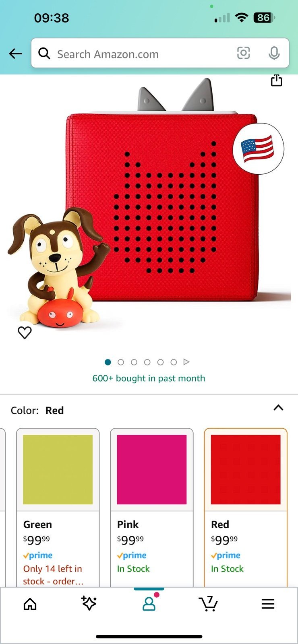This screenshot has height=644, width=298.
Task: Open camera lens search icon
Action: 243,53
